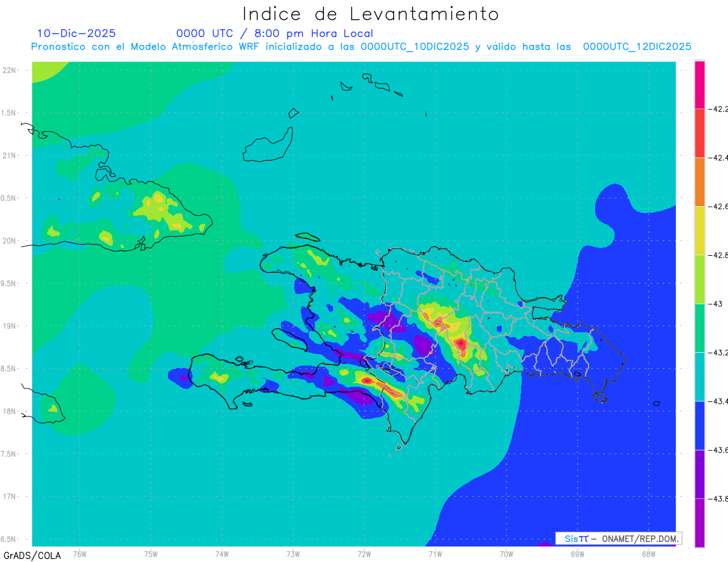Select the date text "10-Dic-2025"
Screen dimensions: 728x562
(x=76, y=33)
